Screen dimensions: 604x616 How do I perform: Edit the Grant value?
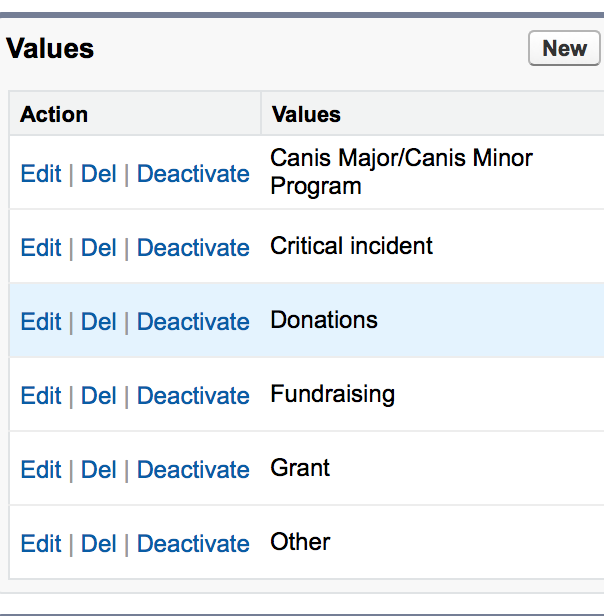pyautogui.click(x=41, y=470)
